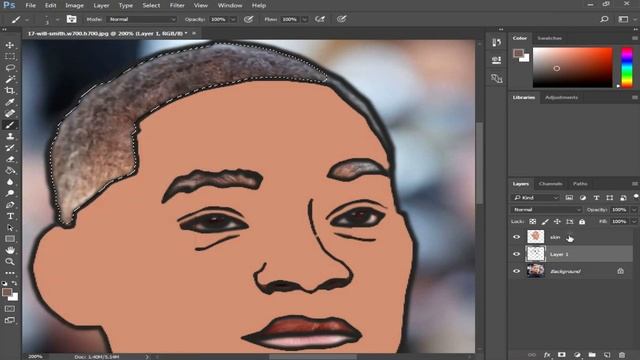640x360 pixels.
Task: Open Flow slider dropdown arrow
Action: [304, 19]
